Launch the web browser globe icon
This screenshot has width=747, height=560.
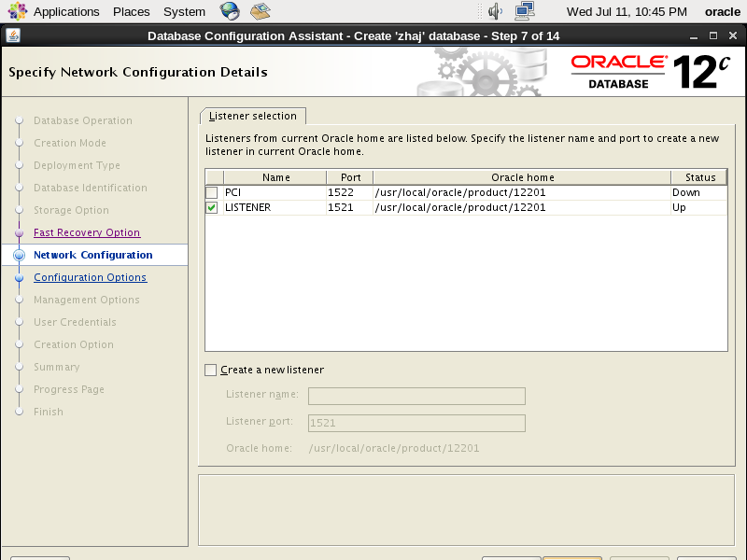pos(230,11)
